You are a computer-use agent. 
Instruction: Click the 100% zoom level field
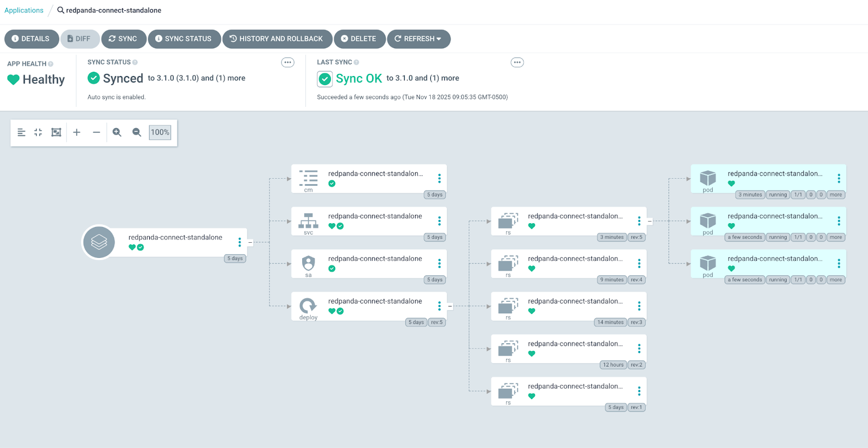[x=160, y=132]
